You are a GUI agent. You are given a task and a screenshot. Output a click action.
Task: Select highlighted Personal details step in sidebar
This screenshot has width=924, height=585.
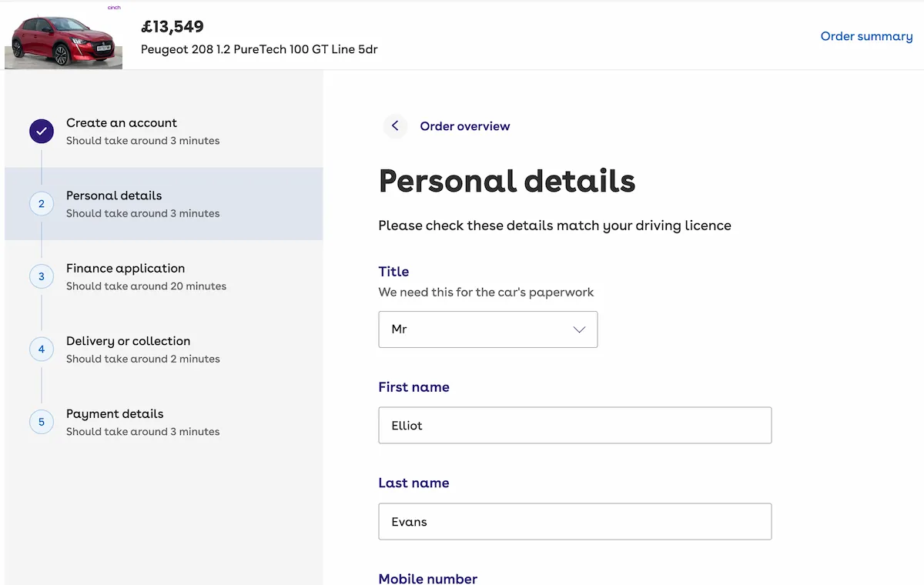[x=114, y=196]
